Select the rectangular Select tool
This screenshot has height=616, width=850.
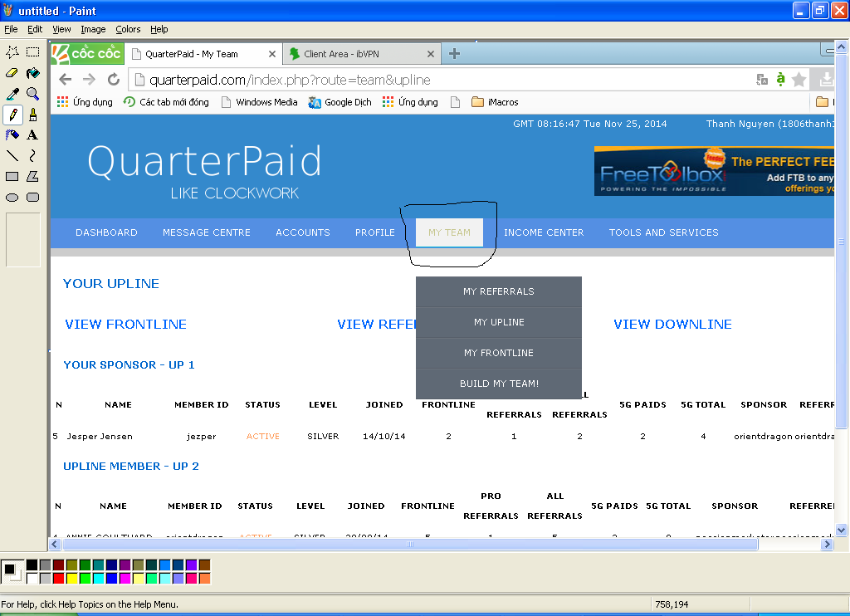pyautogui.click(x=32, y=52)
